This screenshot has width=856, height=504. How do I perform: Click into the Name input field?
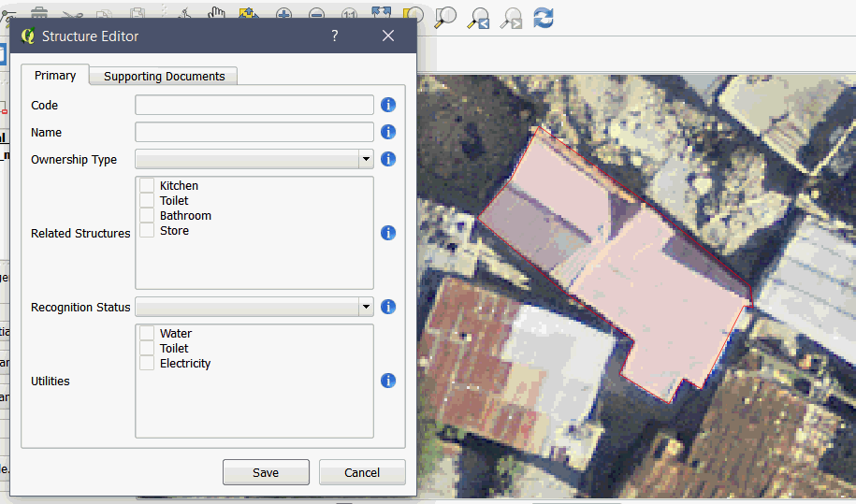click(x=254, y=132)
